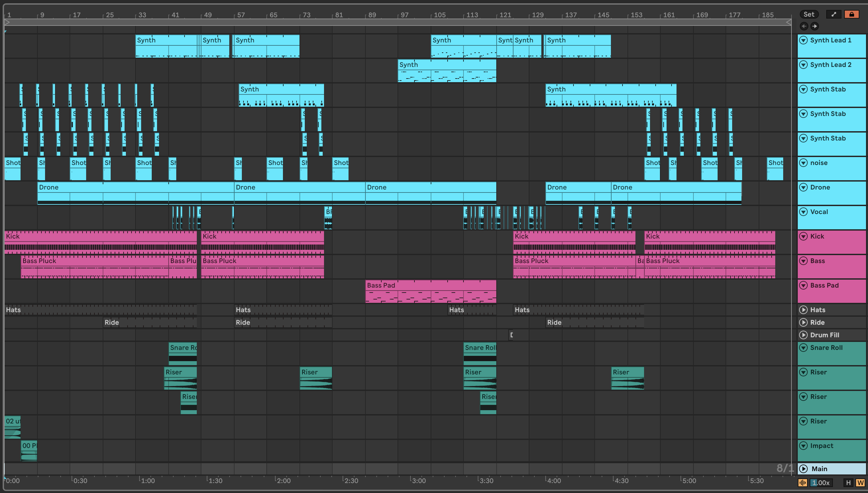Screen dimensions: 868x493
Task: Click bar 41 on the beat ruler
Action: click(175, 15)
